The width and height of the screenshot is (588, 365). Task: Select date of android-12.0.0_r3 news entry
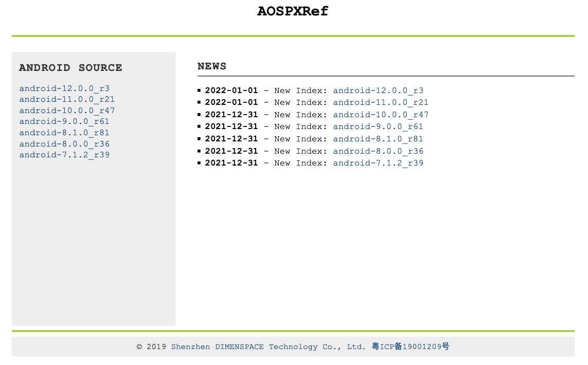click(231, 90)
